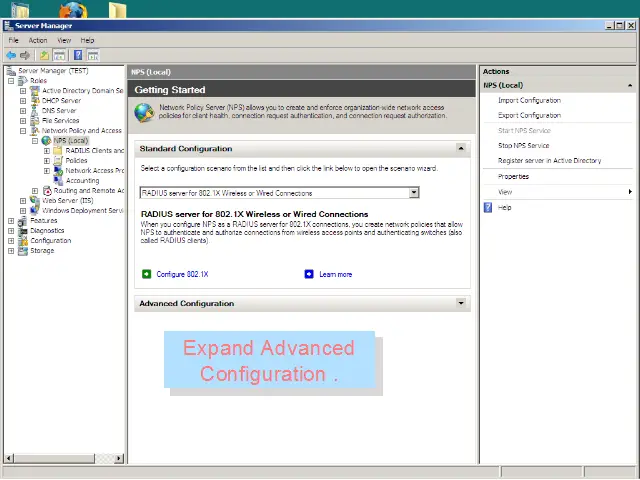
Task: Click the Accounting node icon
Action: pyautogui.click(x=58, y=180)
